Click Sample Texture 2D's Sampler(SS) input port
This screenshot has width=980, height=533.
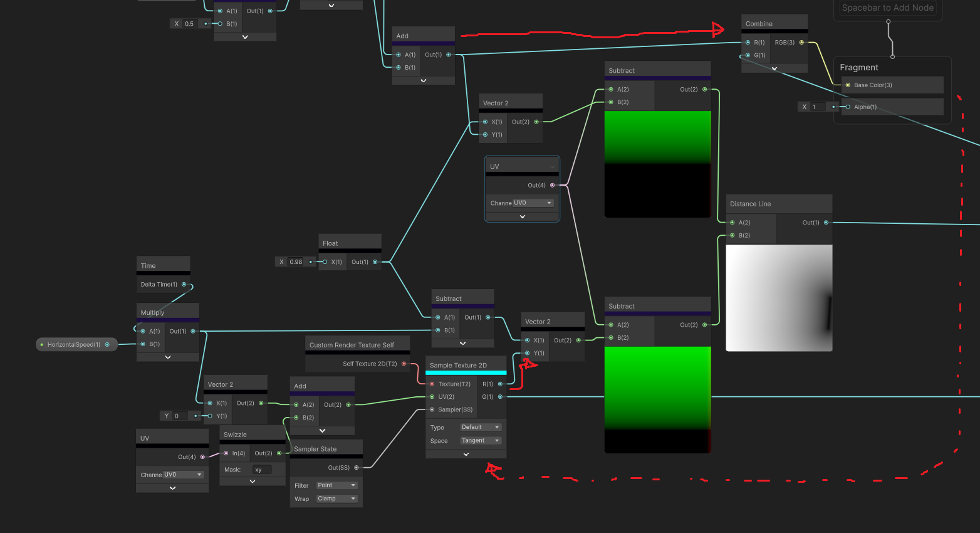click(x=432, y=409)
